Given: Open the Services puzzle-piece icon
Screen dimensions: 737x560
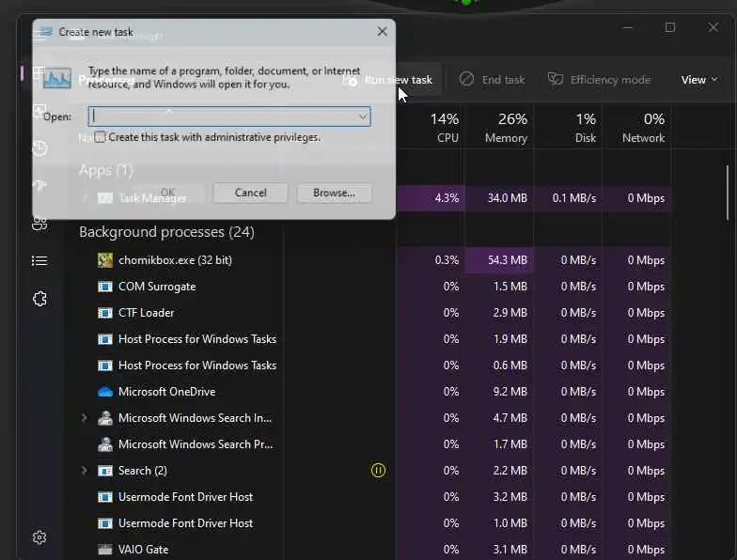Looking at the screenshot, I should pyautogui.click(x=39, y=299).
